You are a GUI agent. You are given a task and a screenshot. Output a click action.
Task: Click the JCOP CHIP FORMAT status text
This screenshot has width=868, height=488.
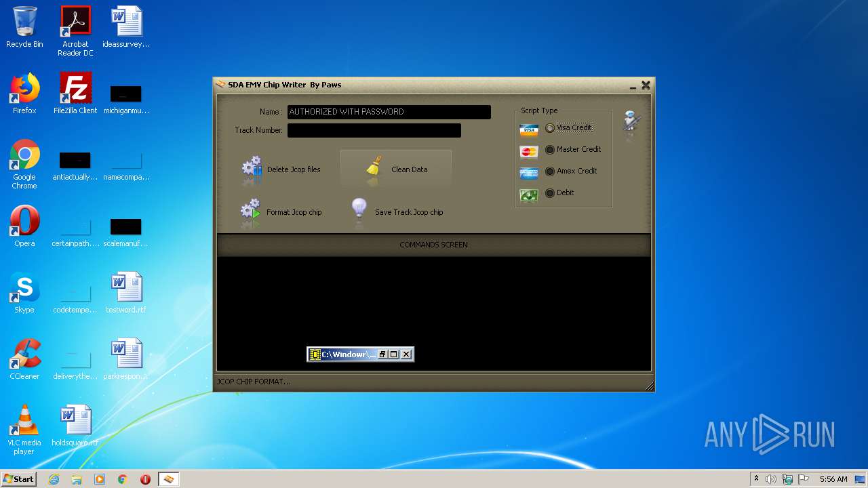[254, 382]
